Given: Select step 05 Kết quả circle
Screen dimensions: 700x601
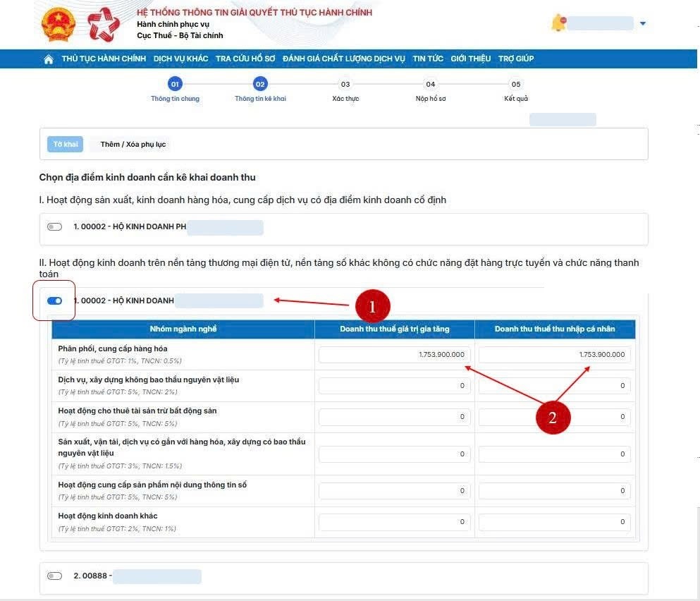Looking at the screenshot, I should click(516, 84).
